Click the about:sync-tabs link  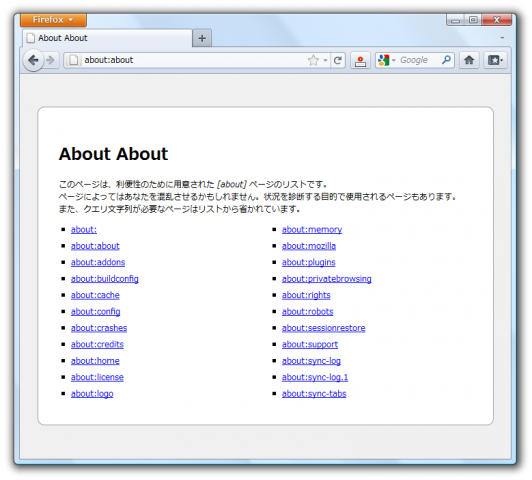click(314, 393)
